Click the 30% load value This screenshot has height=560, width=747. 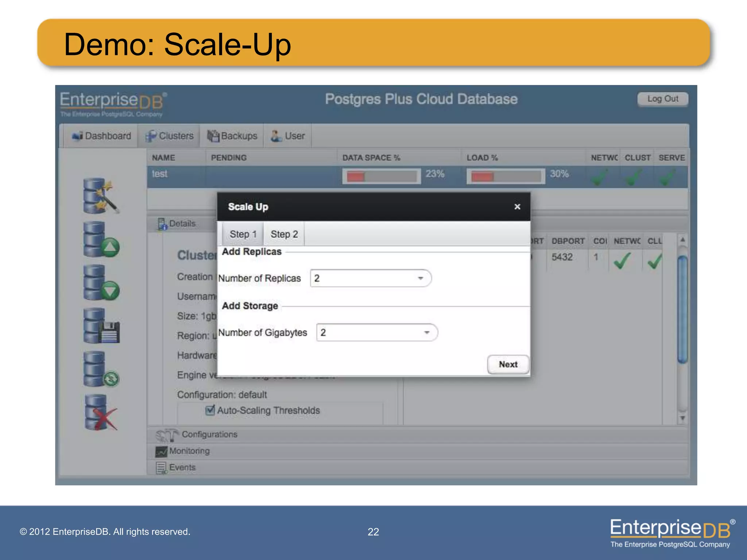pos(560,174)
